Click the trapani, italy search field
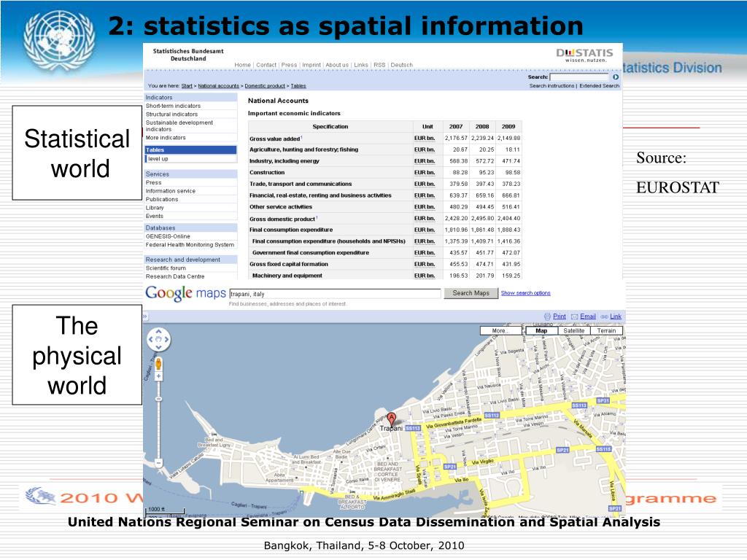 (335, 293)
